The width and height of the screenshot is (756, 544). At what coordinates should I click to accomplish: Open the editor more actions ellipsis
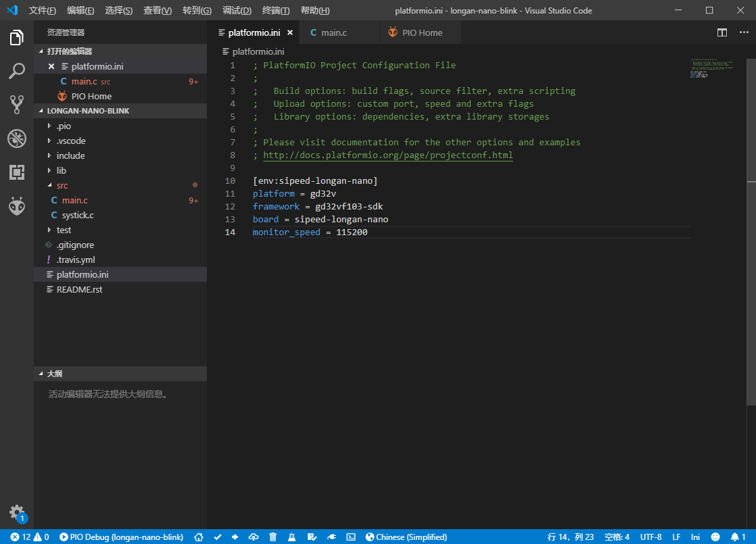[x=744, y=32]
